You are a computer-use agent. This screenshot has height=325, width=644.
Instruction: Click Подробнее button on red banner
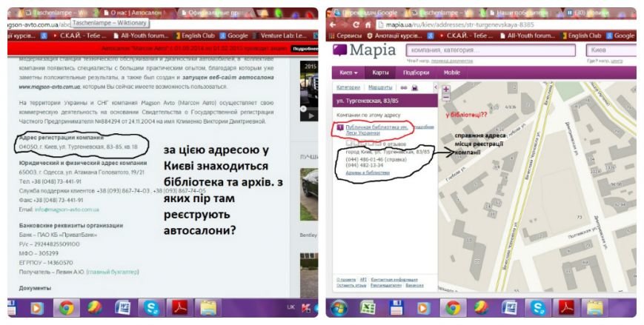click(x=305, y=49)
